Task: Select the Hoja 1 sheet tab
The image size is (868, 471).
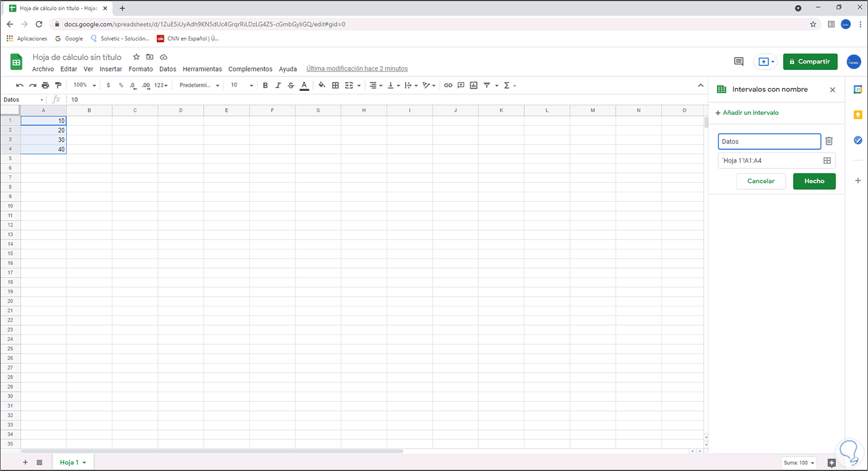Action: coord(69,462)
